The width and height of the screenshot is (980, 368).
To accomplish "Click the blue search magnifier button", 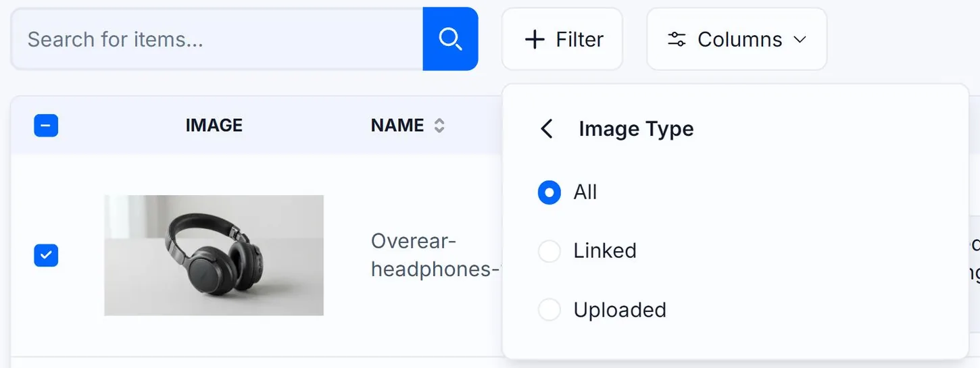I will 450,39.
